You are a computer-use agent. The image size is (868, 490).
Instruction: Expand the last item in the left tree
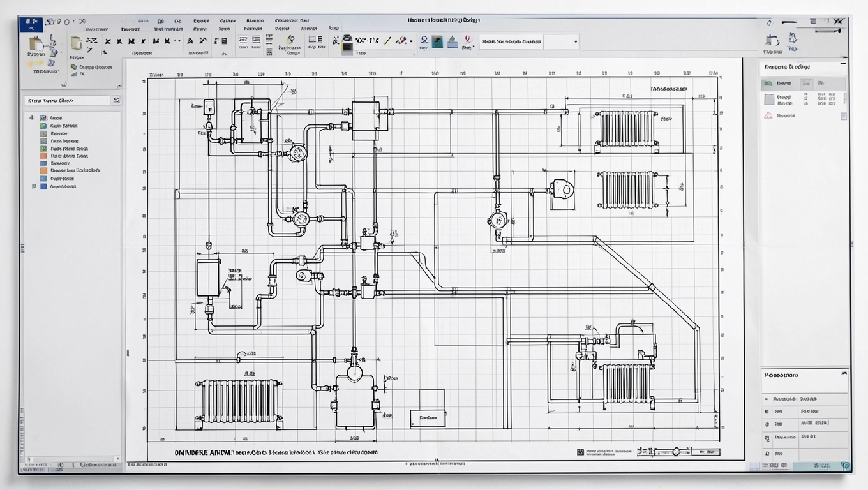click(x=33, y=187)
